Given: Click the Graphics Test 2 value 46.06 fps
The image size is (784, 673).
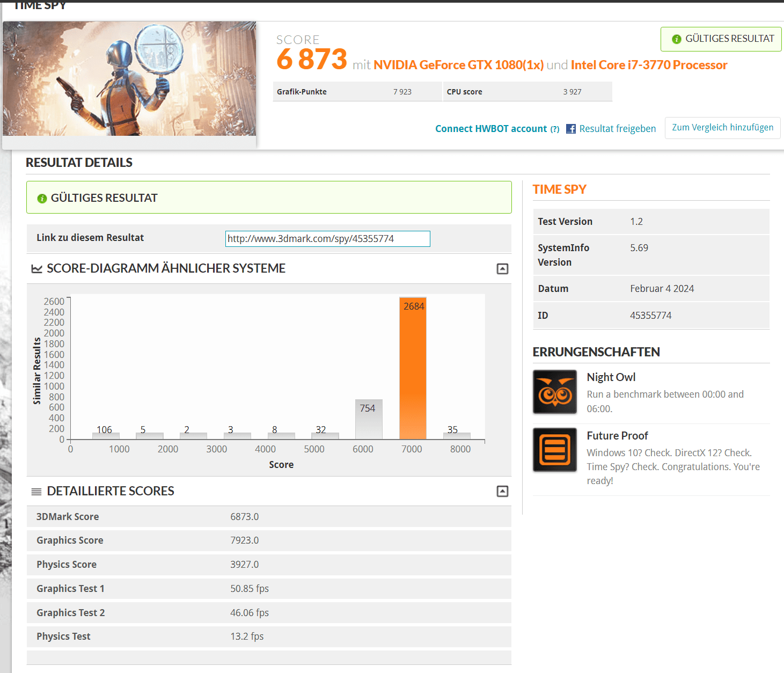Looking at the screenshot, I should pyautogui.click(x=250, y=613).
